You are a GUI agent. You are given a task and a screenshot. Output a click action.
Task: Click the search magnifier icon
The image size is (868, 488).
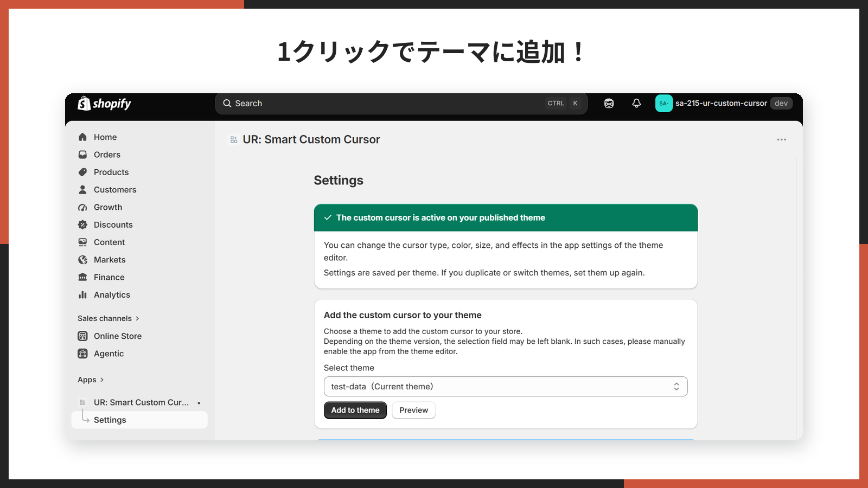tap(227, 104)
